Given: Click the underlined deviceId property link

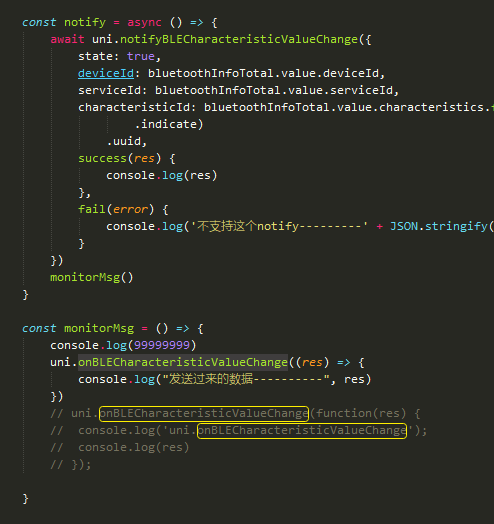Looking at the screenshot, I should (x=106, y=74).
